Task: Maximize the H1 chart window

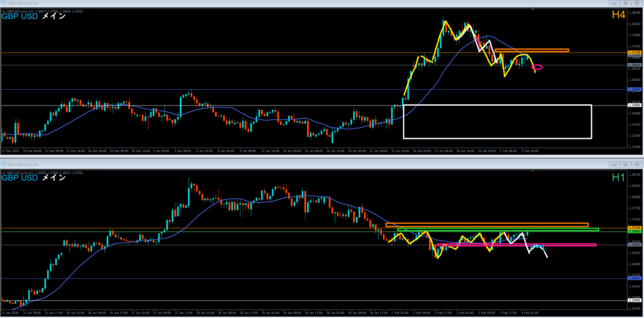Action: [627, 164]
